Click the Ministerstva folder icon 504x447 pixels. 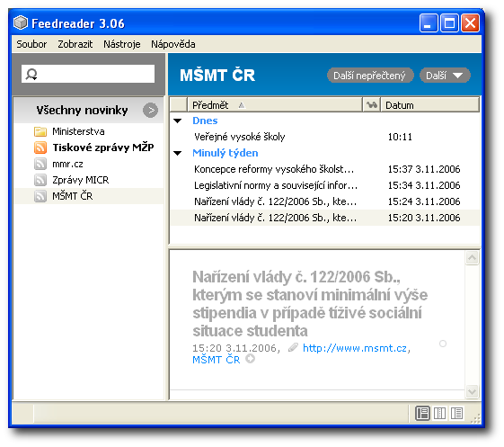pos(40,131)
